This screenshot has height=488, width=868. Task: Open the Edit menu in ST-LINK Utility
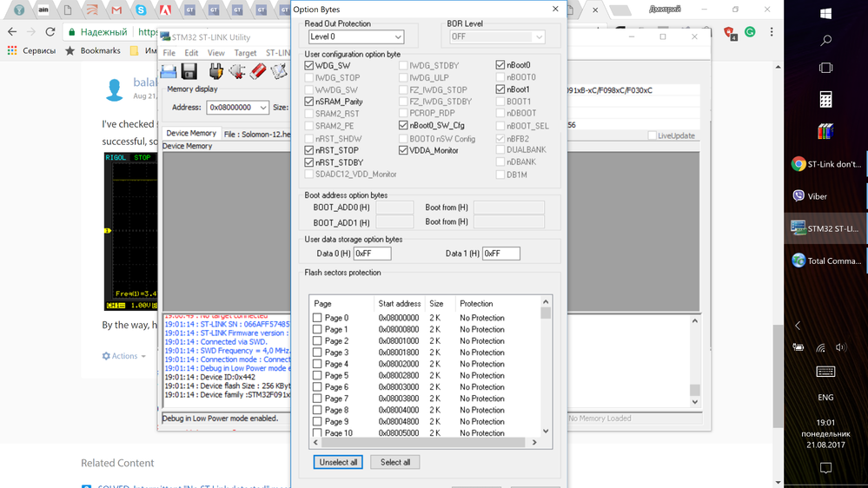tap(191, 53)
